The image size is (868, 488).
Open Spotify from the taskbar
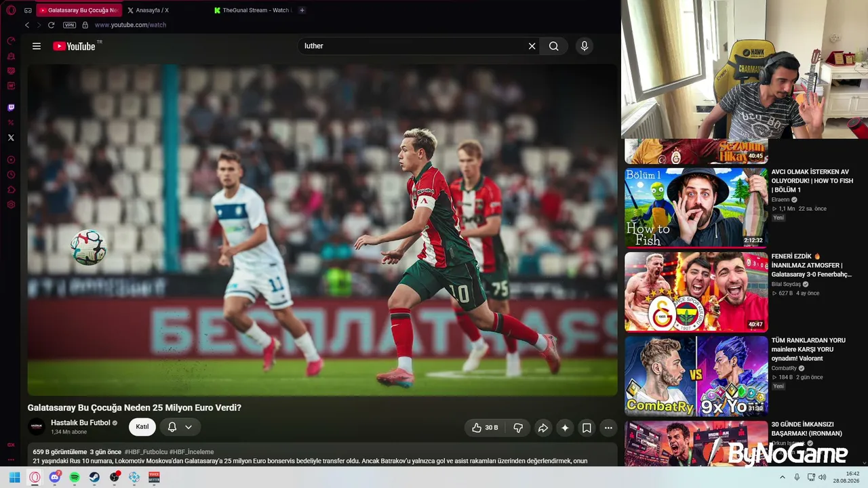(x=75, y=477)
